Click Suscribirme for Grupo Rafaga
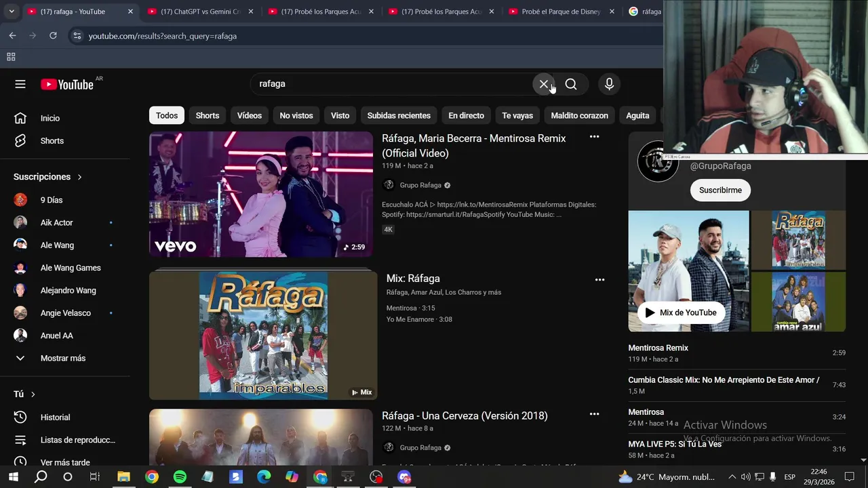This screenshot has height=488, width=868. tap(720, 190)
